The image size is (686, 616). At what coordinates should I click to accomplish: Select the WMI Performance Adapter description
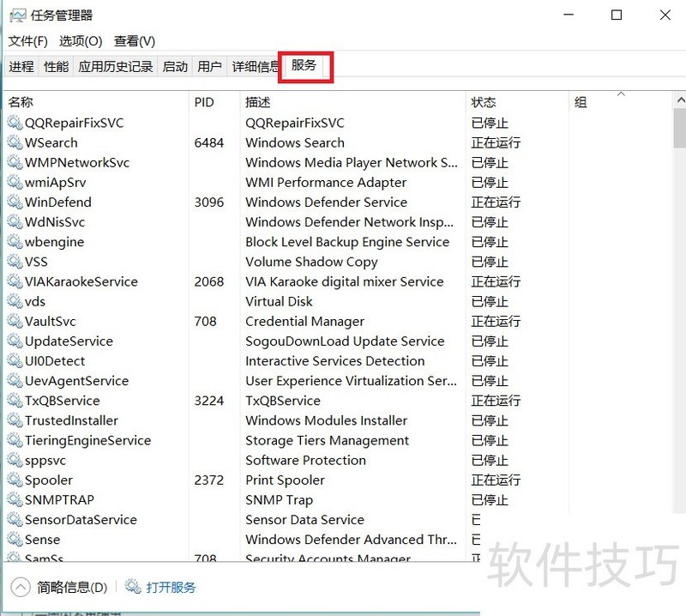[326, 183]
